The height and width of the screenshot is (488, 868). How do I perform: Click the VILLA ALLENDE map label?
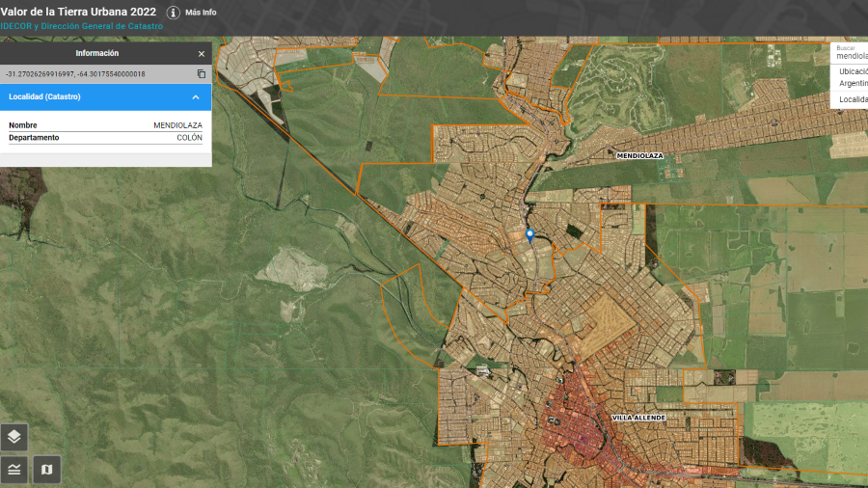[x=638, y=418]
